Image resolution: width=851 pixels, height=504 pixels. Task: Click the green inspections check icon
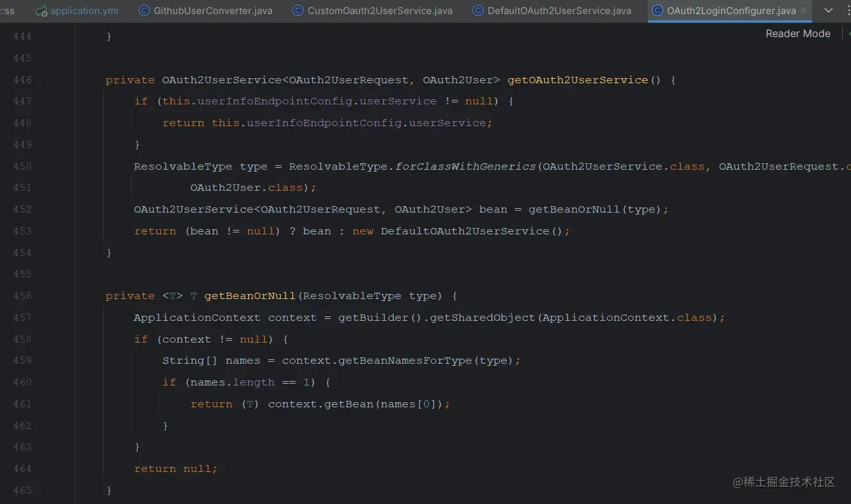click(848, 34)
